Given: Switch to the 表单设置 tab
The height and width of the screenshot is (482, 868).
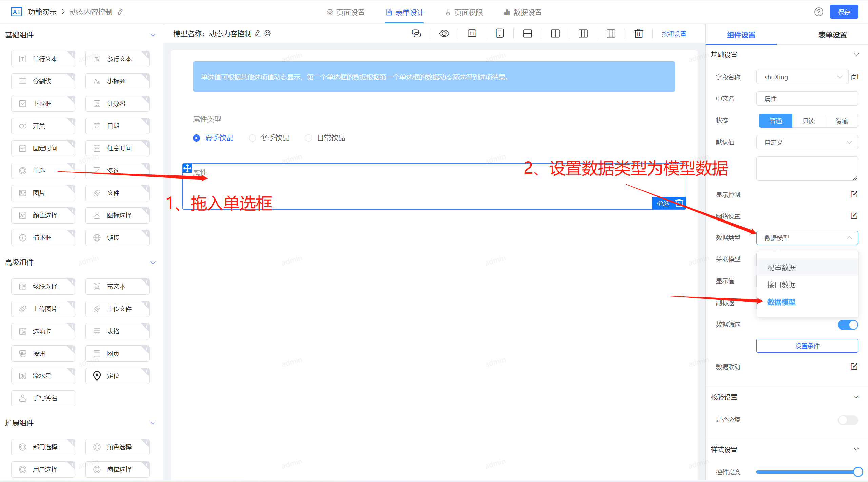Looking at the screenshot, I should click(x=832, y=35).
